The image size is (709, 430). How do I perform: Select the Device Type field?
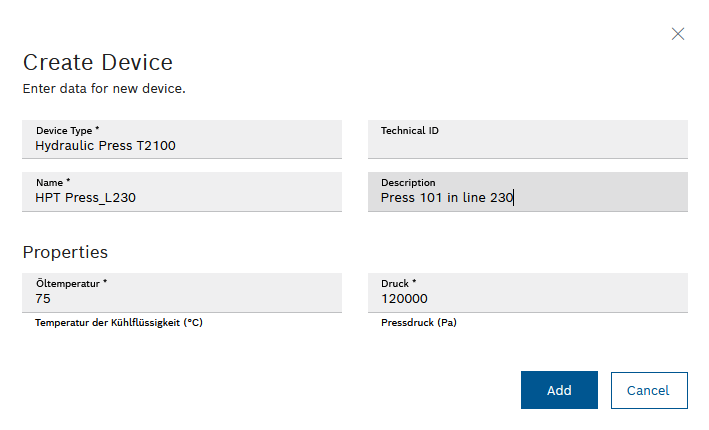click(182, 139)
